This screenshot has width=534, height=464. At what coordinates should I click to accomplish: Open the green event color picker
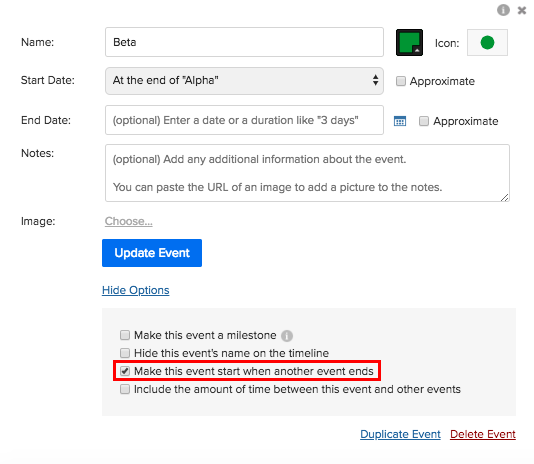pyautogui.click(x=409, y=43)
